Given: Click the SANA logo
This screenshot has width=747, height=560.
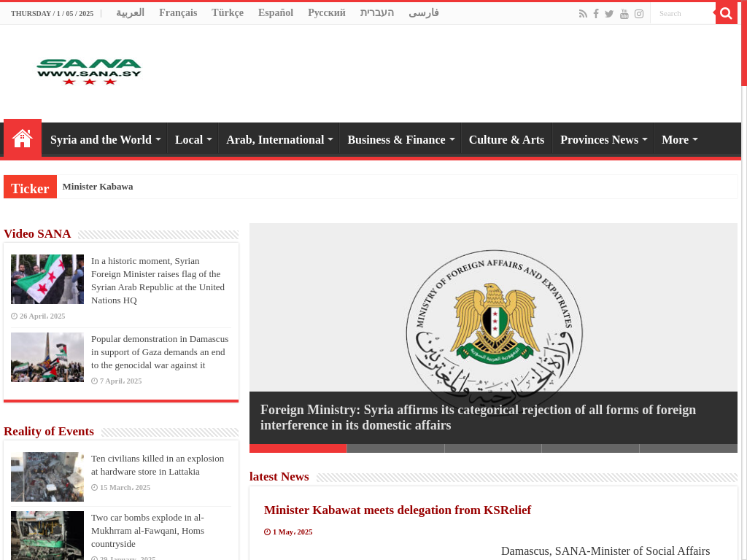Looking at the screenshot, I should 89,71.
